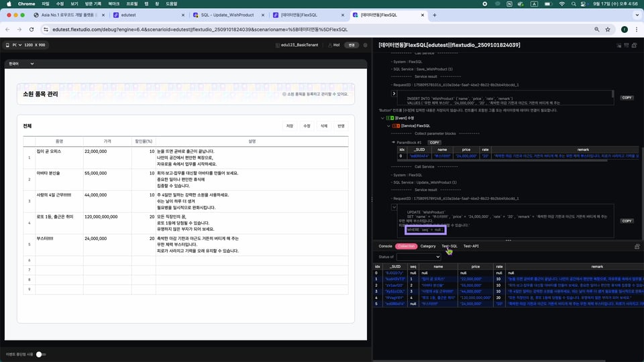Switch to the Category tab
The image size is (644, 362).
428,246
